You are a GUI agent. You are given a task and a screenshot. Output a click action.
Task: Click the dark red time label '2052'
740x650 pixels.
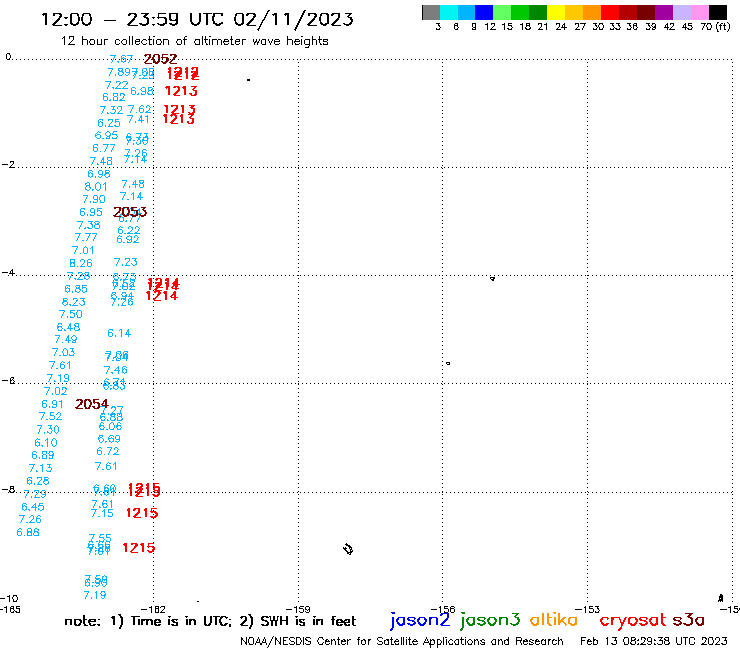click(x=160, y=59)
